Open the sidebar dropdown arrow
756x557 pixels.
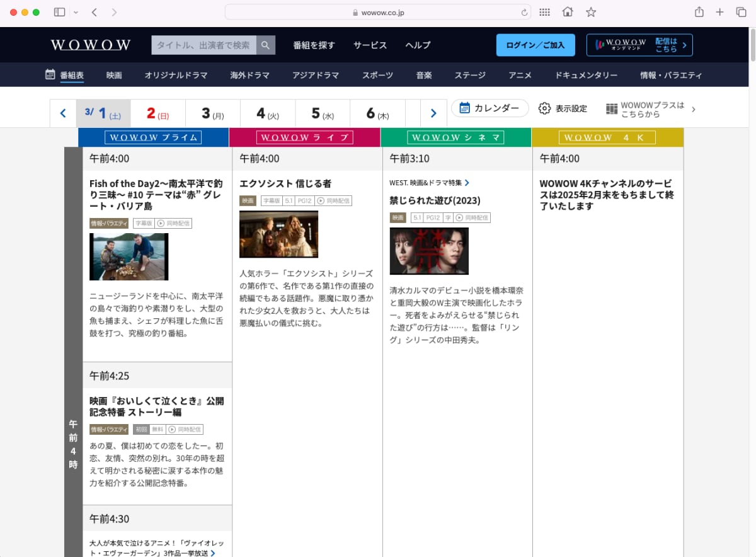click(75, 11)
